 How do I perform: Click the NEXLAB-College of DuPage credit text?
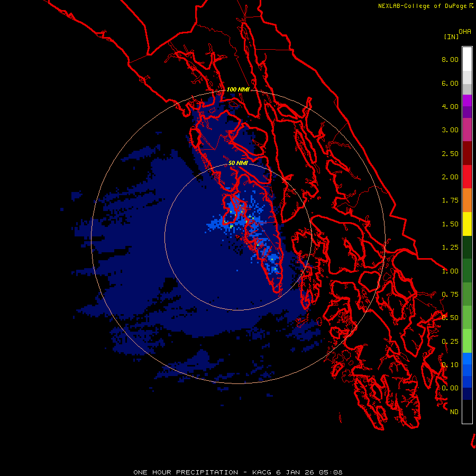tap(422, 6)
